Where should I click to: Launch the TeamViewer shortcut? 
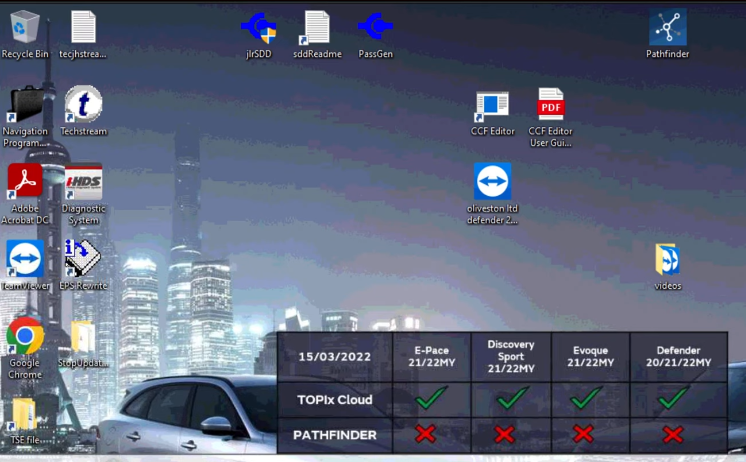click(x=25, y=258)
